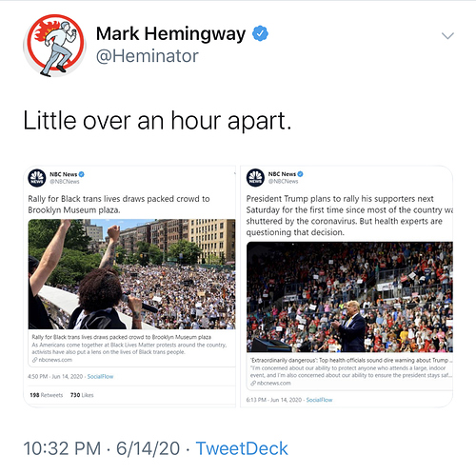Click the nbcnews.com link icon in right card
This screenshot has height=475, width=476.
click(253, 383)
